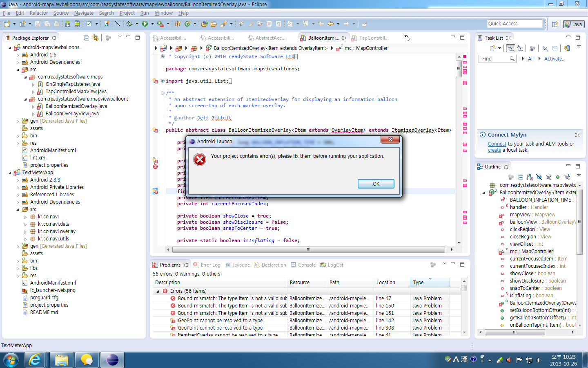Click the New file wizard icon

[7, 24]
